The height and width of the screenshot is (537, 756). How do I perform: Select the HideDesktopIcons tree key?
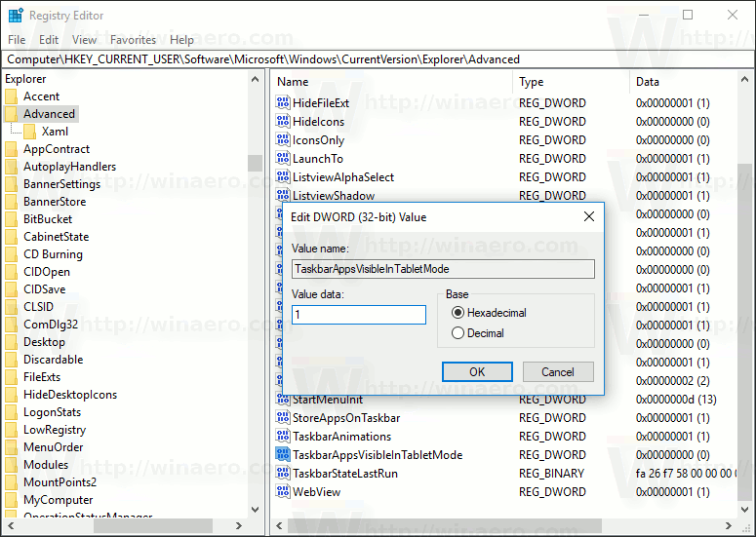click(x=70, y=395)
